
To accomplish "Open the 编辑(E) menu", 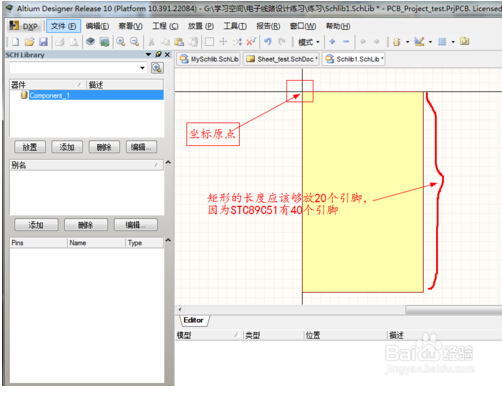I will [97, 26].
